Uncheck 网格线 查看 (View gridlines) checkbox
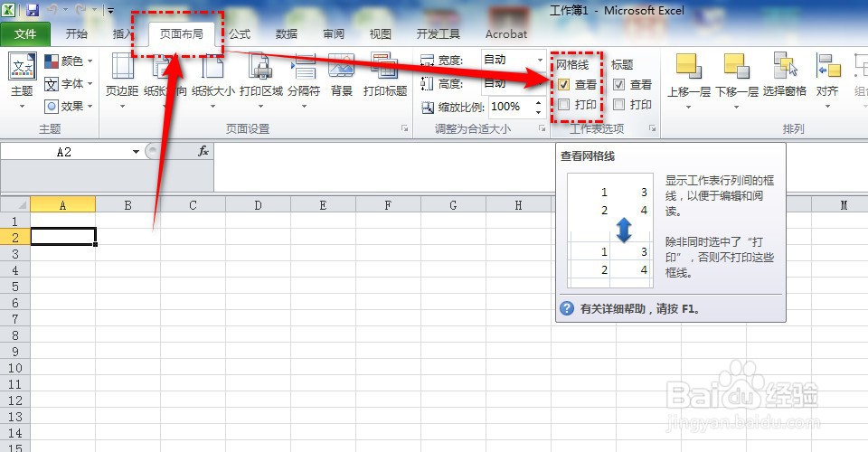868x452 pixels. coord(563,85)
